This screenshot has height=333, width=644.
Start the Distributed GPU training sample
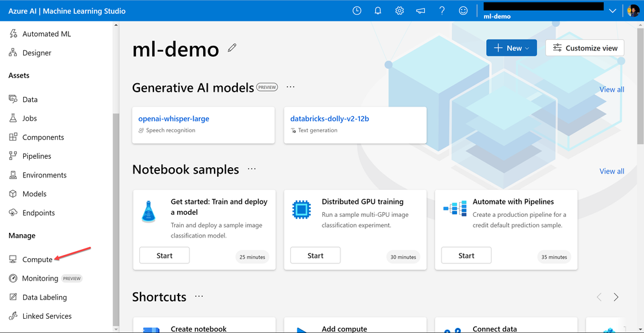[315, 256]
